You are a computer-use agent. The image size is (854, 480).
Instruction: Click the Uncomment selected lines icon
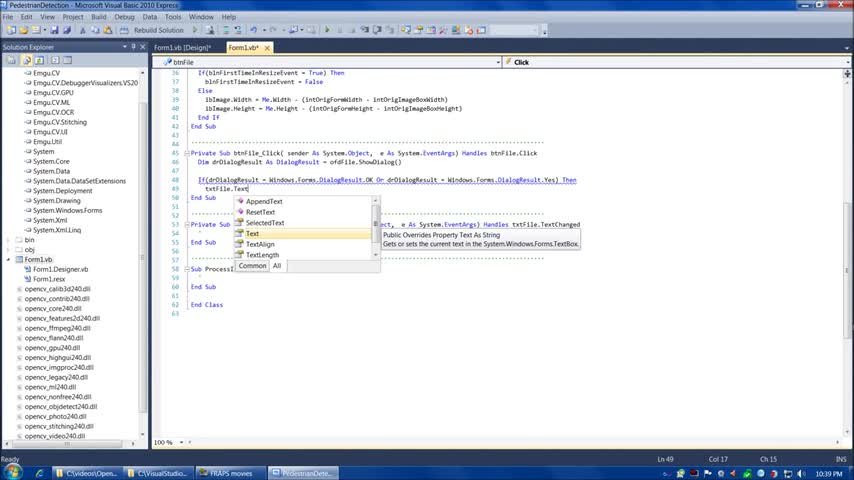[x=238, y=31]
